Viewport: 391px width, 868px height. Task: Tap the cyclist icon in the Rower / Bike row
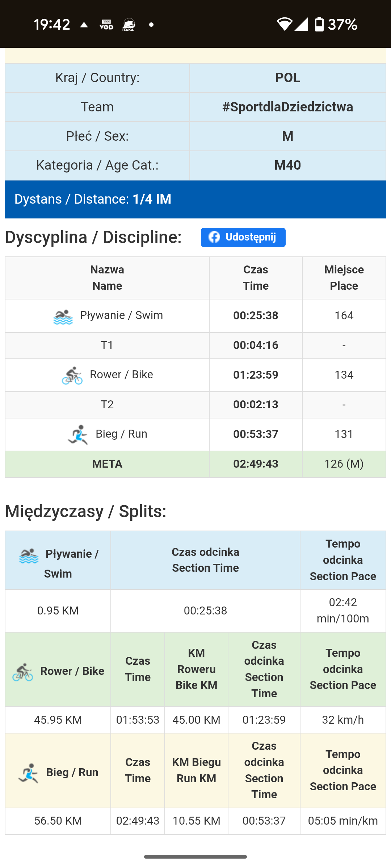coord(72,375)
